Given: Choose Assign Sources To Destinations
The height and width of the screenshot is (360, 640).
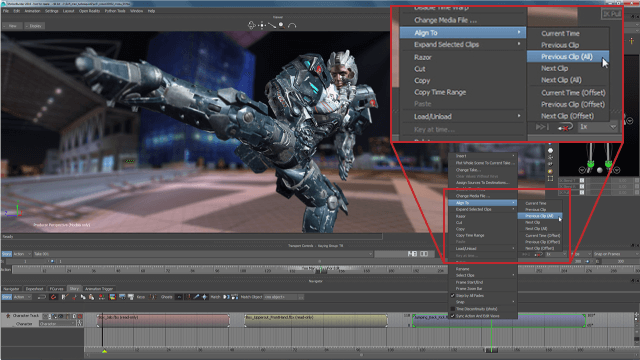Looking at the screenshot, I should [483, 182].
